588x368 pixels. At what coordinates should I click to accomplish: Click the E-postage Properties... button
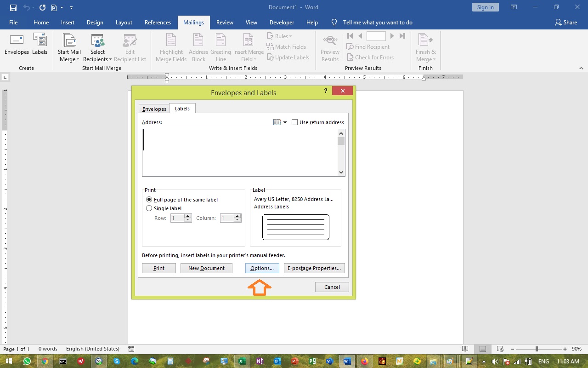tap(314, 268)
